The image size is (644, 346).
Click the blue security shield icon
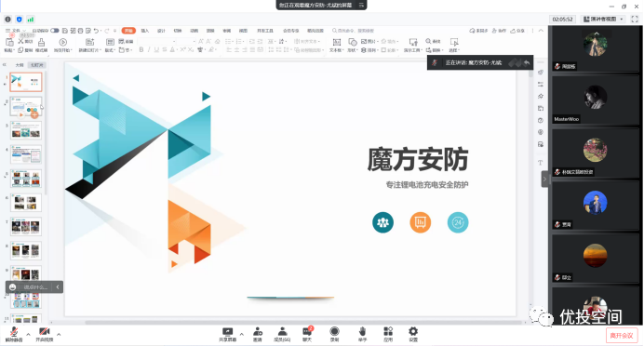pos(19,20)
